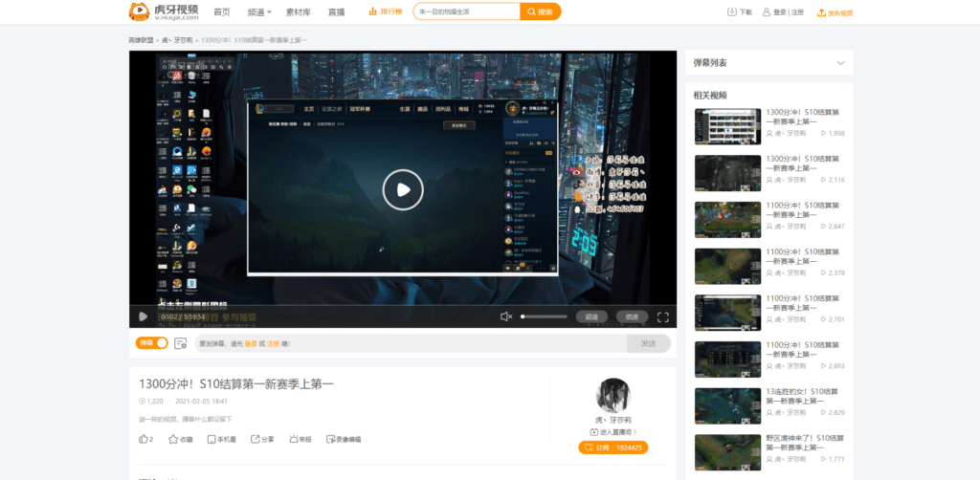Click the 分享 share icon
980x480 pixels.
[255, 439]
